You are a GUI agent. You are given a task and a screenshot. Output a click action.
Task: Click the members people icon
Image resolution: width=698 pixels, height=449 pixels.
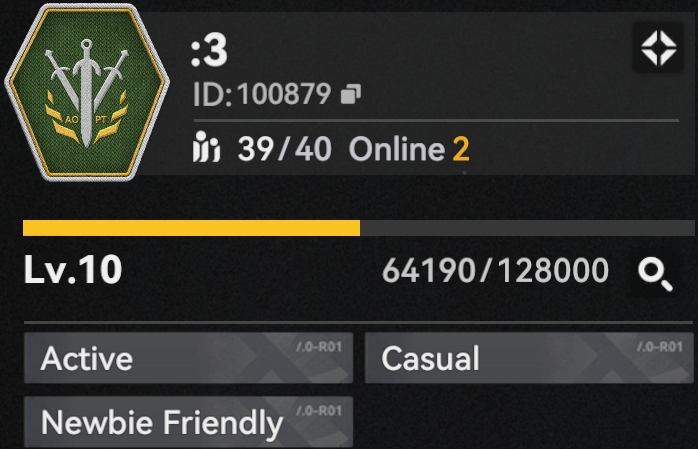click(x=206, y=146)
